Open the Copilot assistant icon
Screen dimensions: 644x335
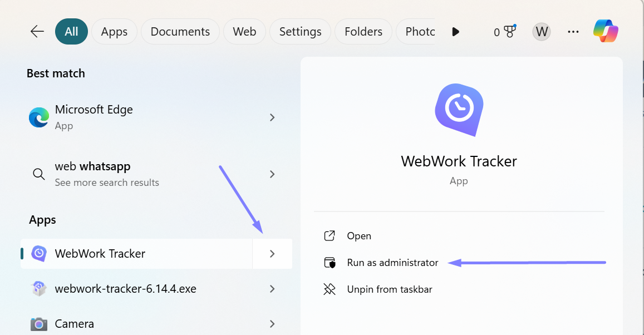tap(606, 32)
